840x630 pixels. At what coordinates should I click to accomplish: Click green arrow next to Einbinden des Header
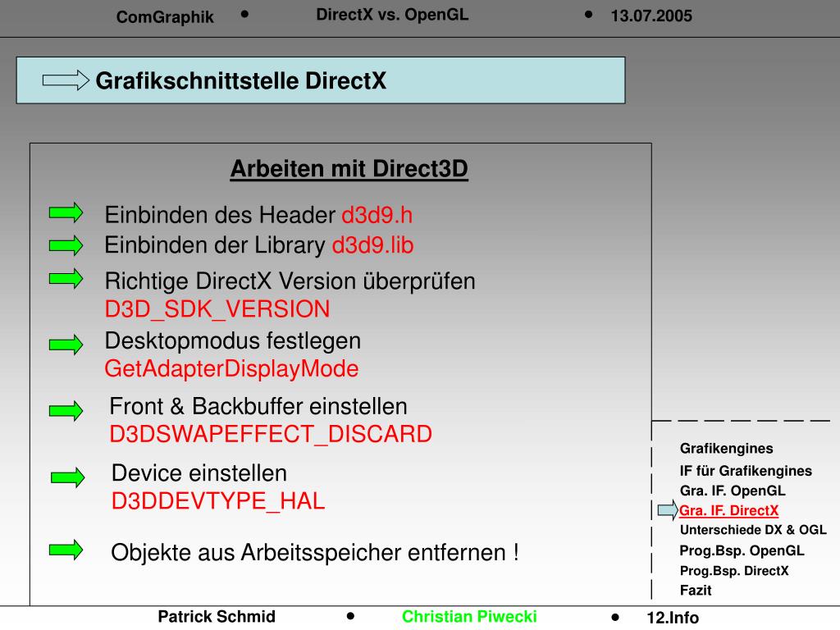pos(66,212)
